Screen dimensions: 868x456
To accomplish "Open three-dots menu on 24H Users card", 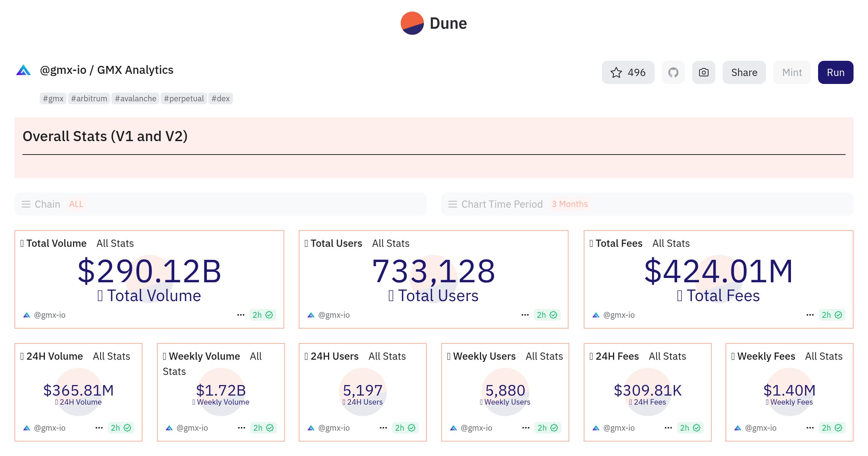I will point(383,428).
